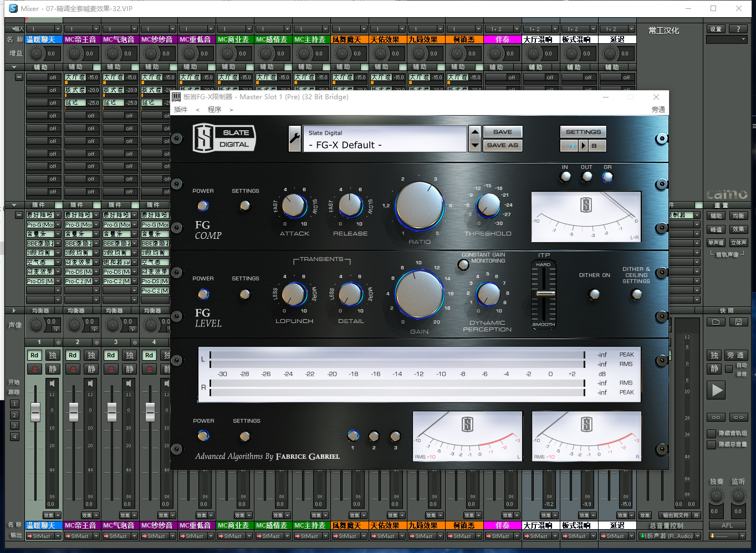Expand the 均衡器 section triangle
The image size is (756, 553).
[x=14, y=310]
